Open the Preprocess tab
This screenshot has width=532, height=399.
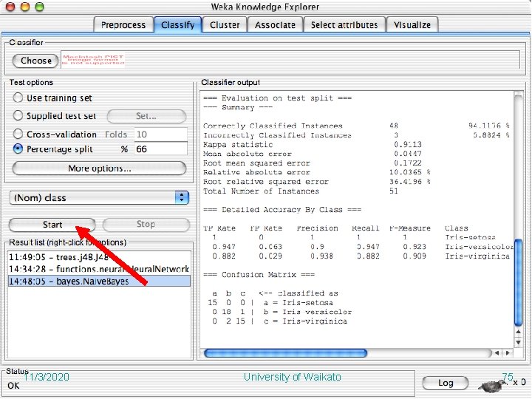point(123,25)
